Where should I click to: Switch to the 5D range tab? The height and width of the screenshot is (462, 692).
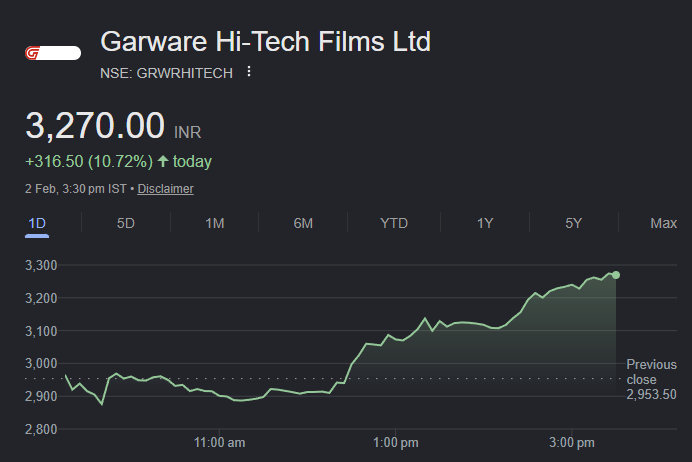[126, 223]
